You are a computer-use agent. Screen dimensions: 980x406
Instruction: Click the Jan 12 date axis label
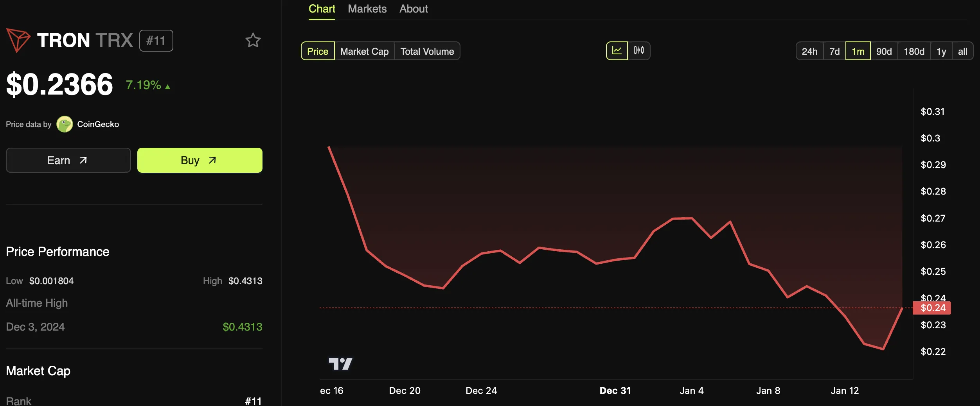(845, 391)
